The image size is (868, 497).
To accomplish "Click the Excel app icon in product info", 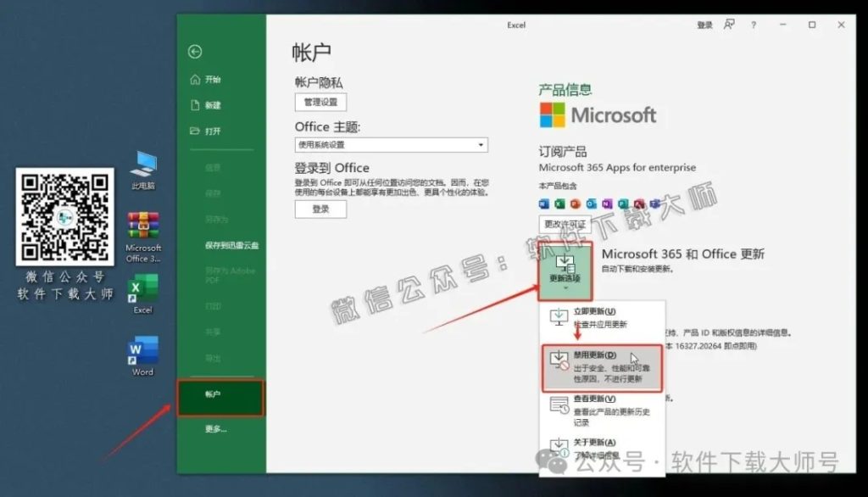I will click(560, 204).
